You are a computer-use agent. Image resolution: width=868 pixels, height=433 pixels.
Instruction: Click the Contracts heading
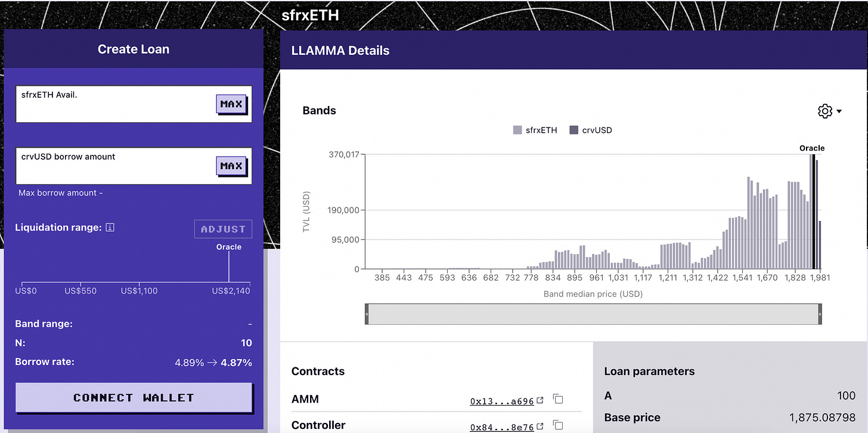(x=318, y=371)
